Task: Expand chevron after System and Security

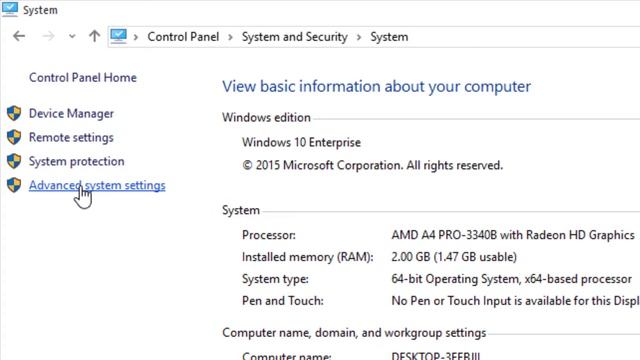Action: [x=359, y=37]
